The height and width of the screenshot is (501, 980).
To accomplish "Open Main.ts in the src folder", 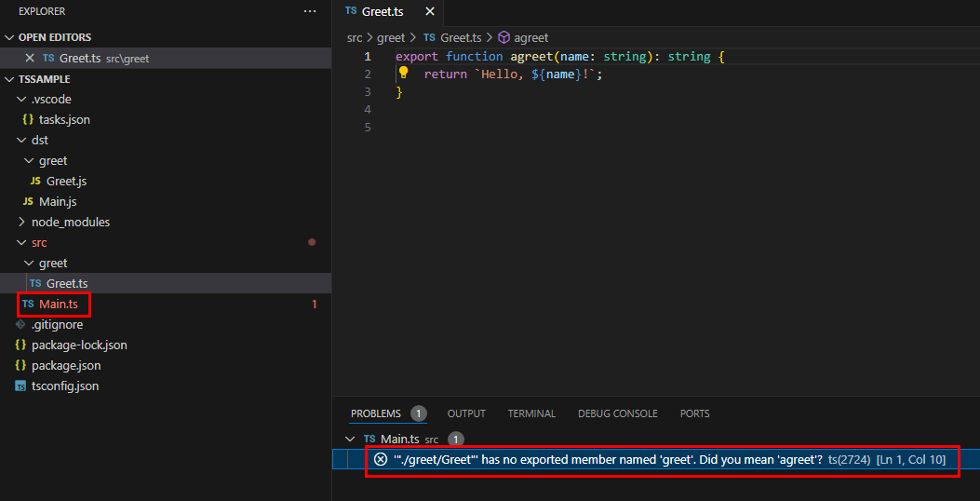I will click(x=59, y=304).
